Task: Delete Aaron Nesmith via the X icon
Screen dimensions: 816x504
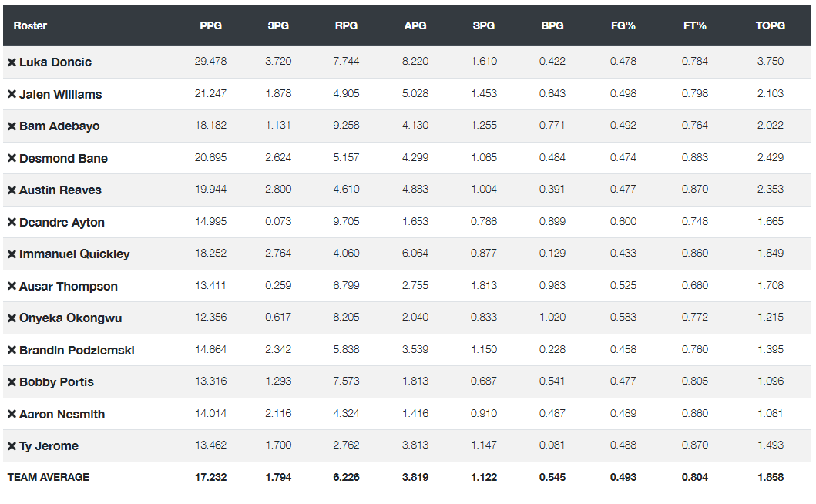Action: click(x=12, y=415)
